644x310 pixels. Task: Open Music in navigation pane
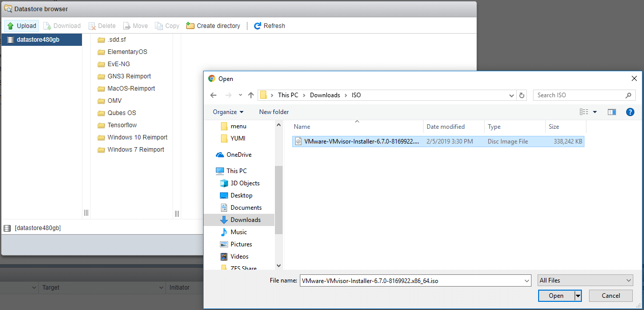coord(234,232)
